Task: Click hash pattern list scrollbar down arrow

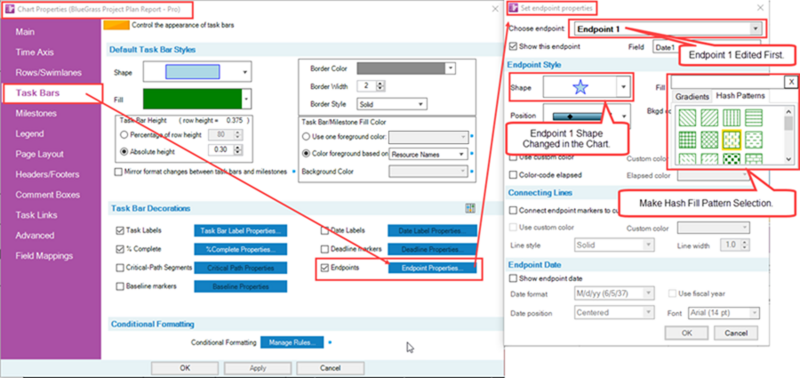Action: click(x=789, y=159)
